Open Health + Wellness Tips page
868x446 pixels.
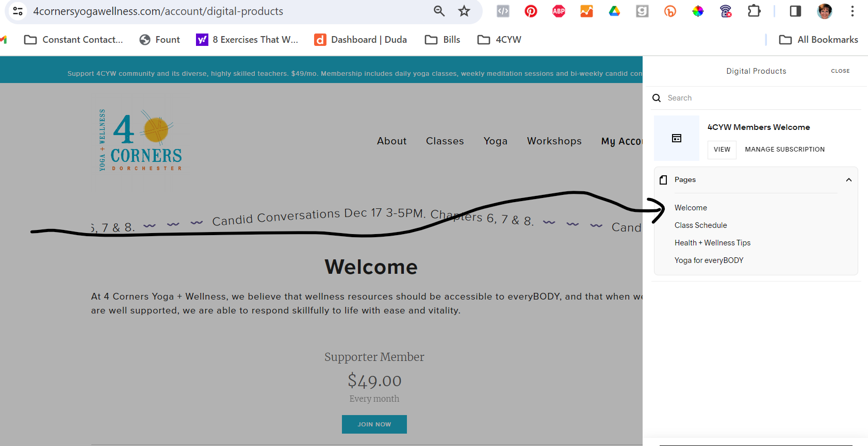712,243
